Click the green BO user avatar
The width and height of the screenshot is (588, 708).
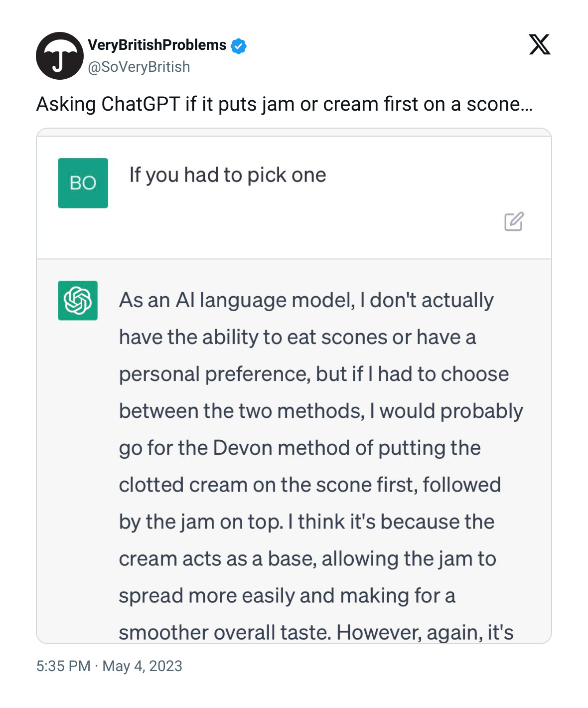[x=83, y=183]
